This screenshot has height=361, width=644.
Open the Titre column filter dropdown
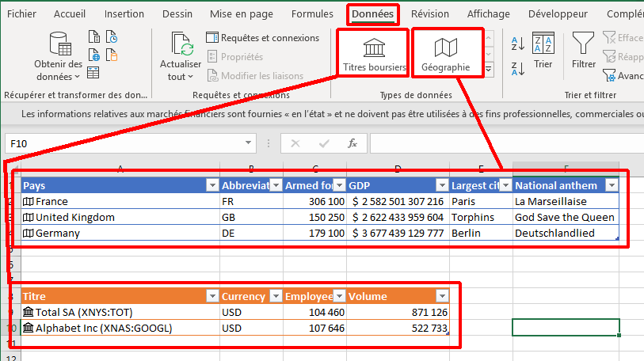coord(212,296)
